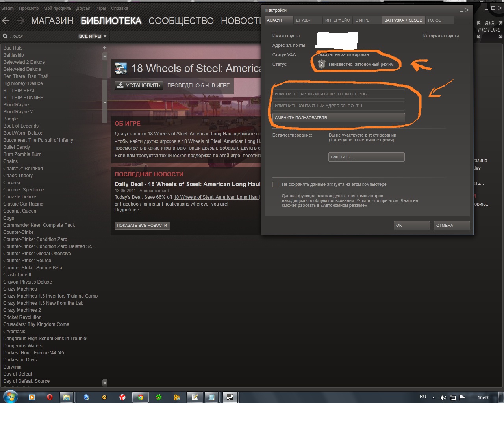The height and width of the screenshot is (441, 504).
Task: Switch Steam to Big Picture mode
Action: coord(489,30)
